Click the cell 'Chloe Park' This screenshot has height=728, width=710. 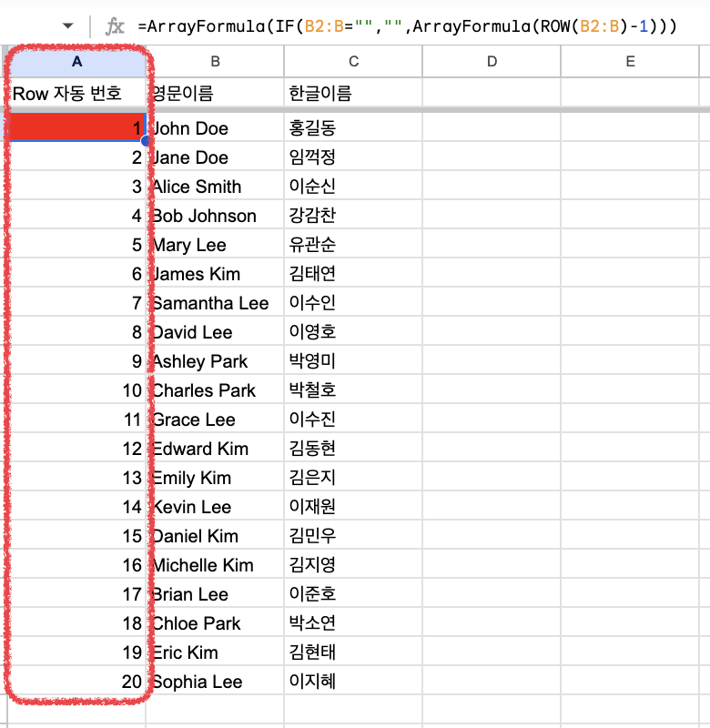pos(215,623)
